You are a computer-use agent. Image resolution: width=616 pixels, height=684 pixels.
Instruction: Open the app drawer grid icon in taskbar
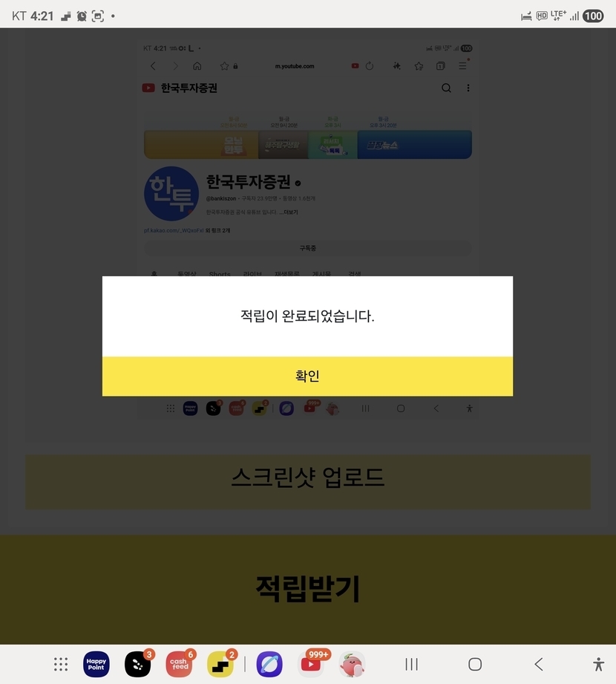pos(61,665)
